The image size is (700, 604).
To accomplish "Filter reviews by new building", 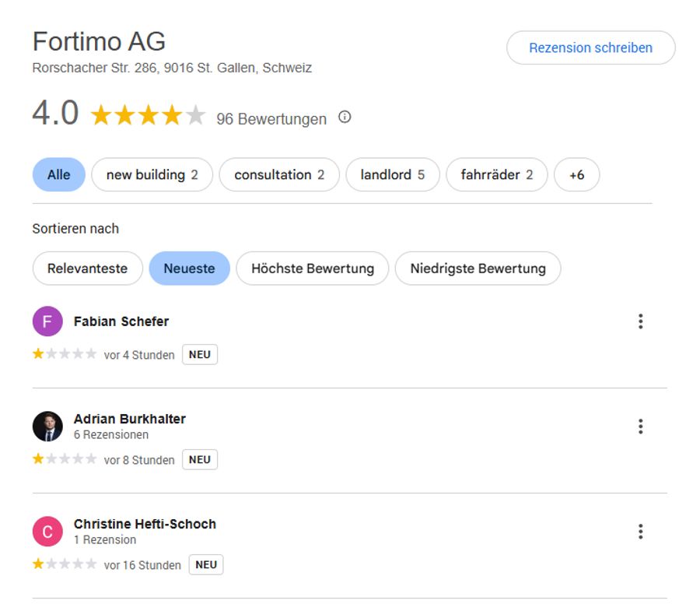I will (x=152, y=174).
